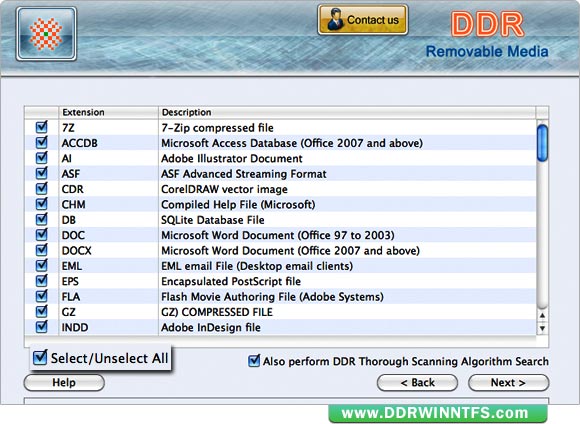Sort by the Extension column header
The image size is (580, 424).
click(x=108, y=112)
